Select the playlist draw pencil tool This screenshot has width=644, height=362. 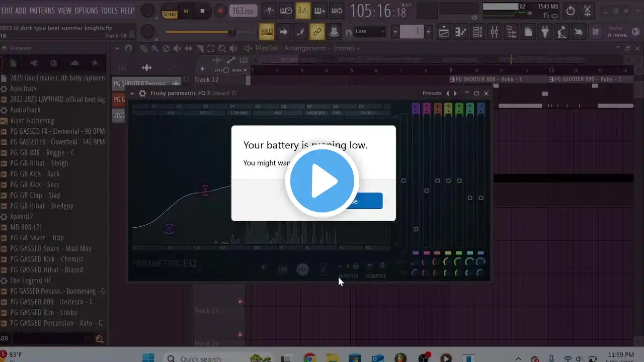click(x=144, y=48)
